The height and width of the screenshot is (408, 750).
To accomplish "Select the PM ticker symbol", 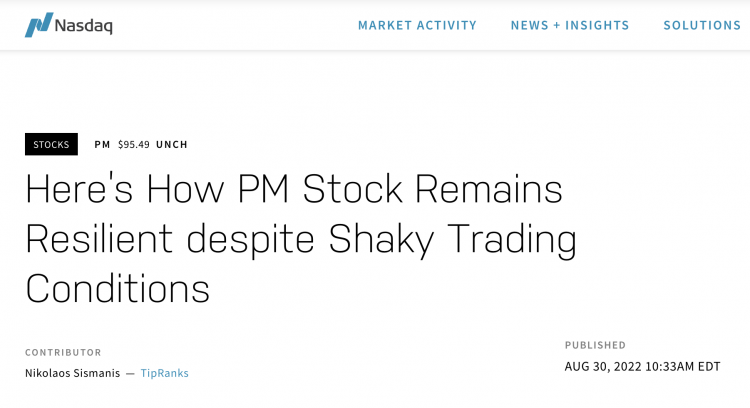I will click(102, 144).
